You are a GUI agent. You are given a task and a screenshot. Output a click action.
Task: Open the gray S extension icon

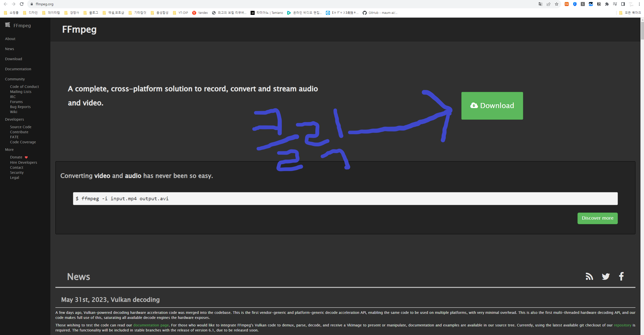583,4
